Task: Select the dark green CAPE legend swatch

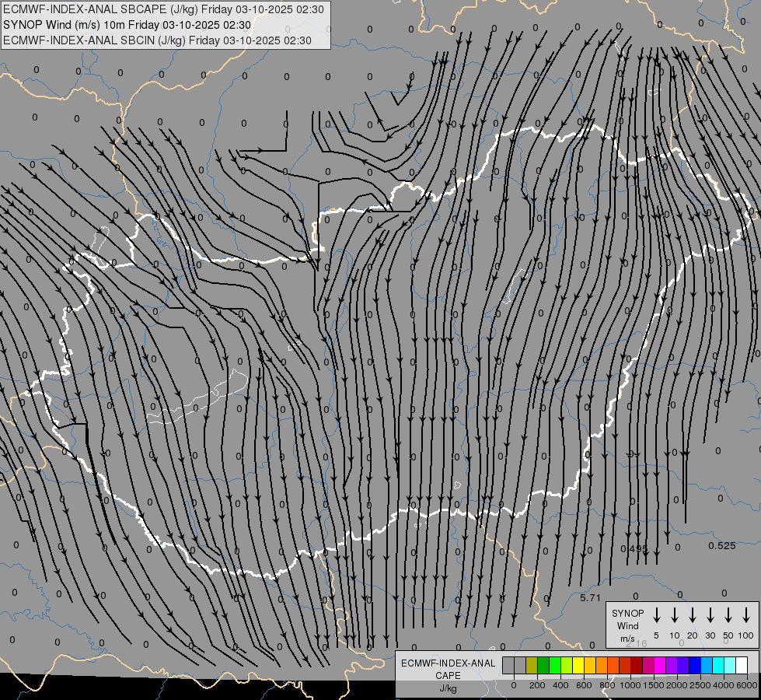Action: click(x=543, y=666)
